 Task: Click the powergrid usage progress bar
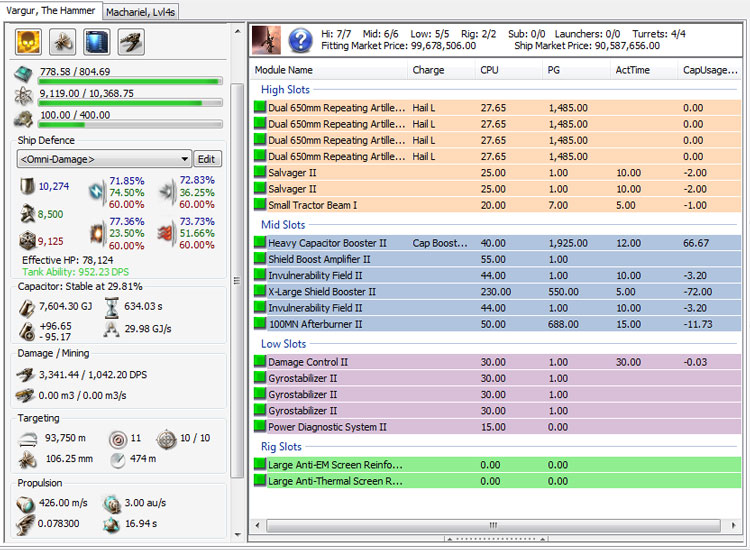click(x=130, y=103)
